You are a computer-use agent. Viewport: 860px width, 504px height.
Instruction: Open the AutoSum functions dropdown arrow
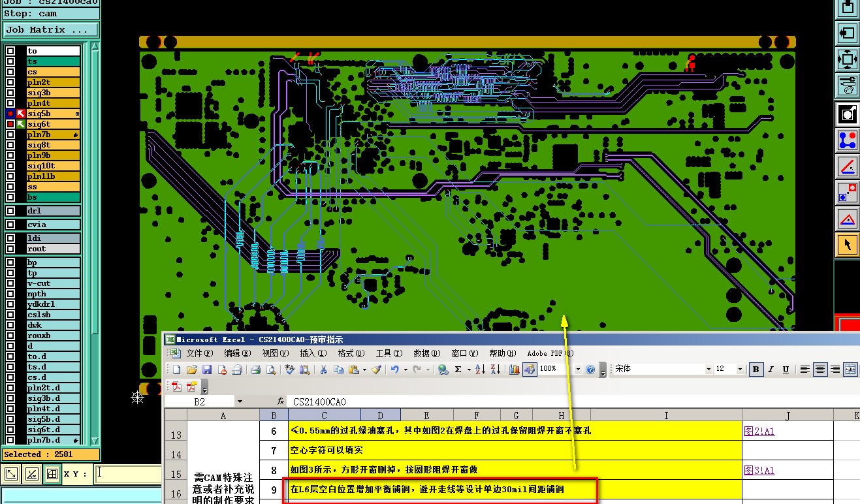click(x=468, y=370)
